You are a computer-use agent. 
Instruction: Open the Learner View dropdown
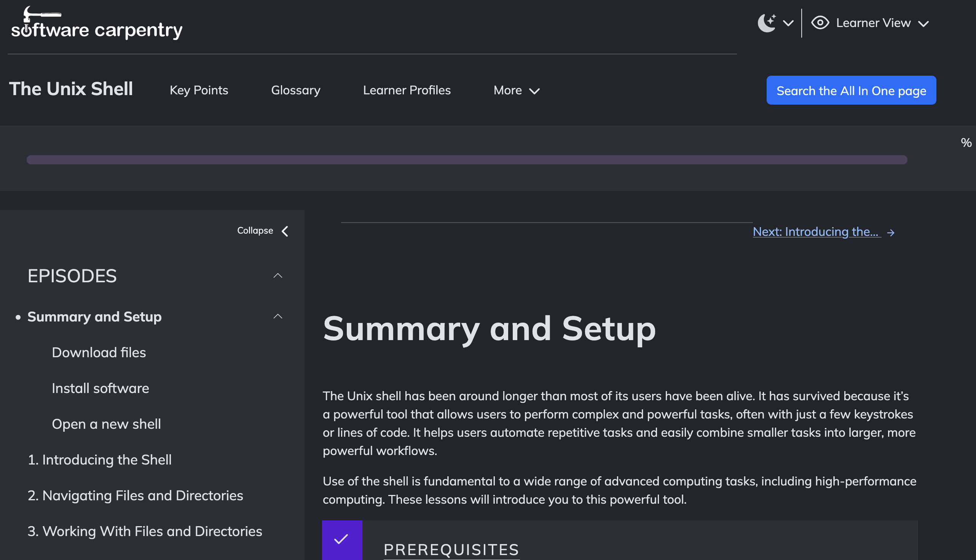click(x=924, y=24)
